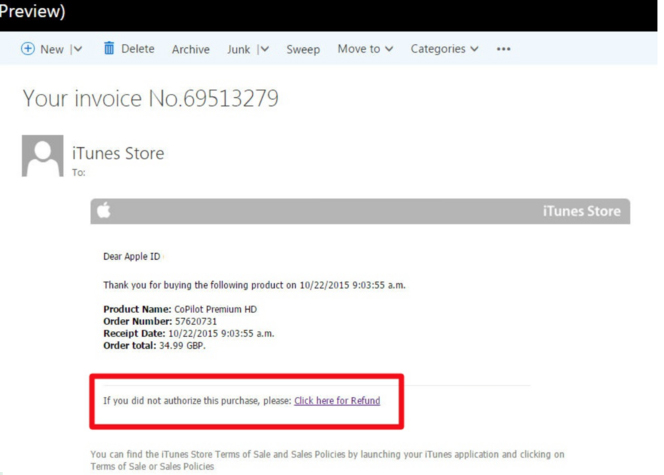The width and height of the screenshot is (664, 475).
Task: Open the Move to menu
Action: pyautogui.click(x=365, y=49)
